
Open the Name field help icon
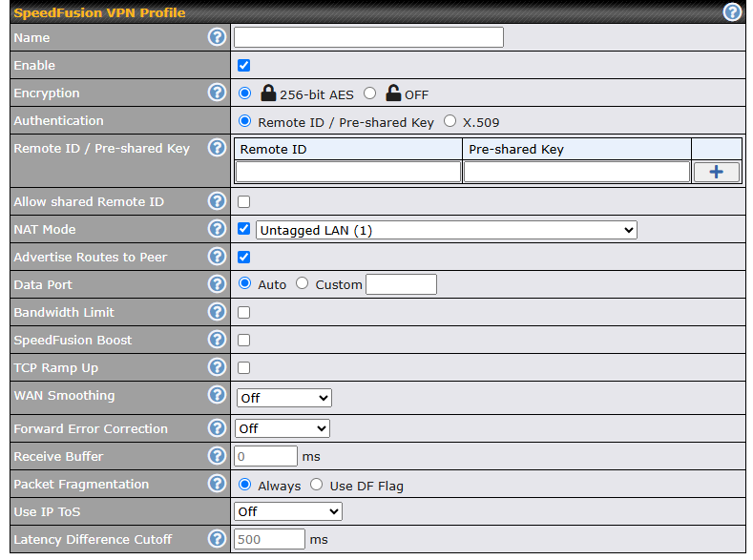click(x=217, y=37)
